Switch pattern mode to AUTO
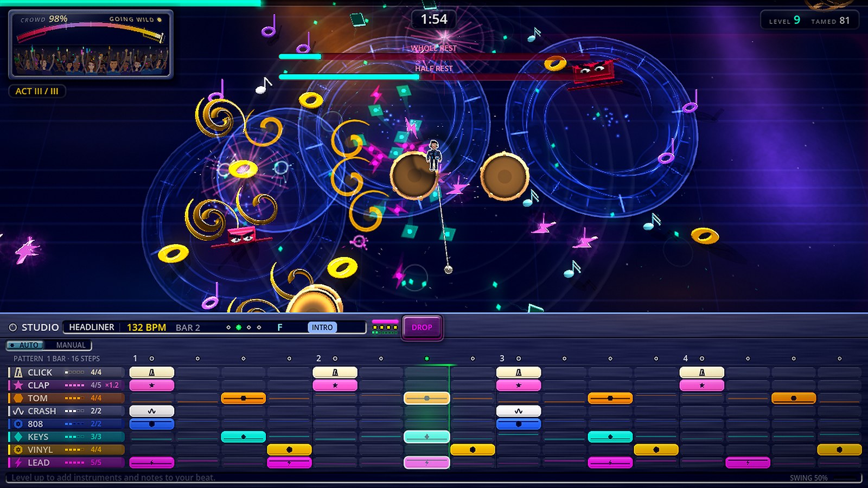 (25, 345)
